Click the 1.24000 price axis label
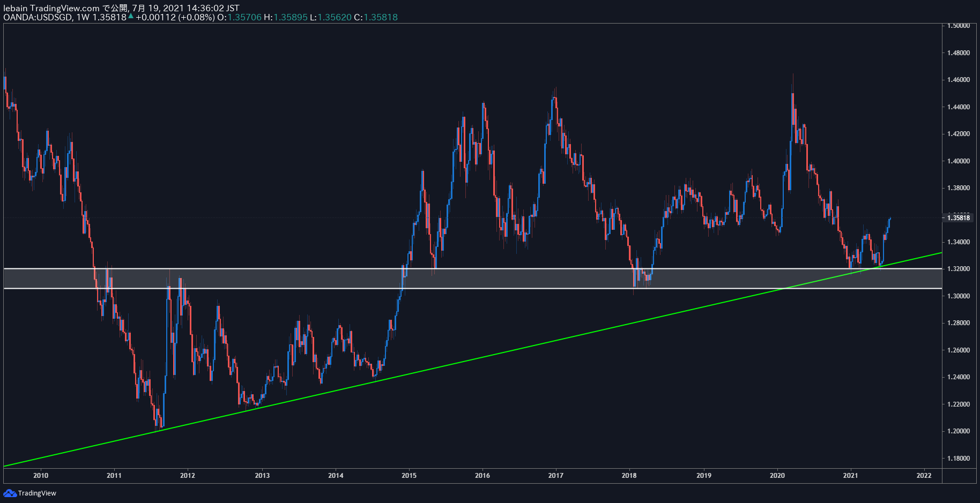Viewport: 980px width, 503px height. point(959,377)
